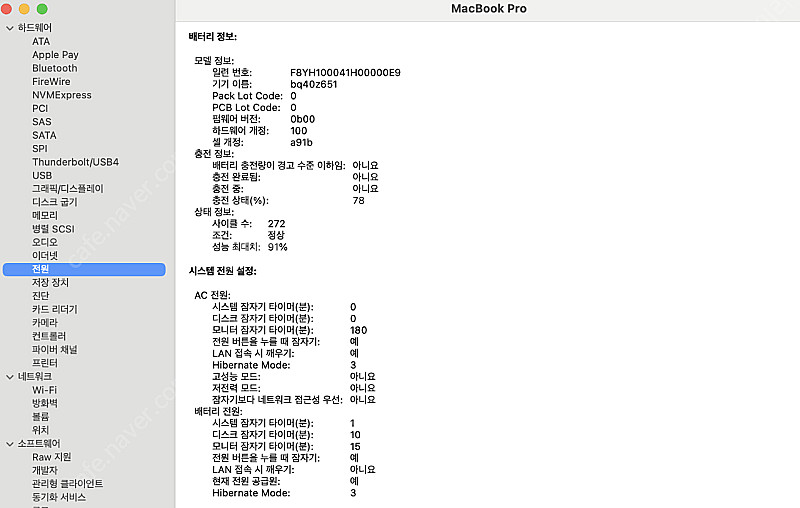Viewport: 800px width, 508px height.
Task: Select 볼륨 under 네트워크
Action: (x=40, y=417)
